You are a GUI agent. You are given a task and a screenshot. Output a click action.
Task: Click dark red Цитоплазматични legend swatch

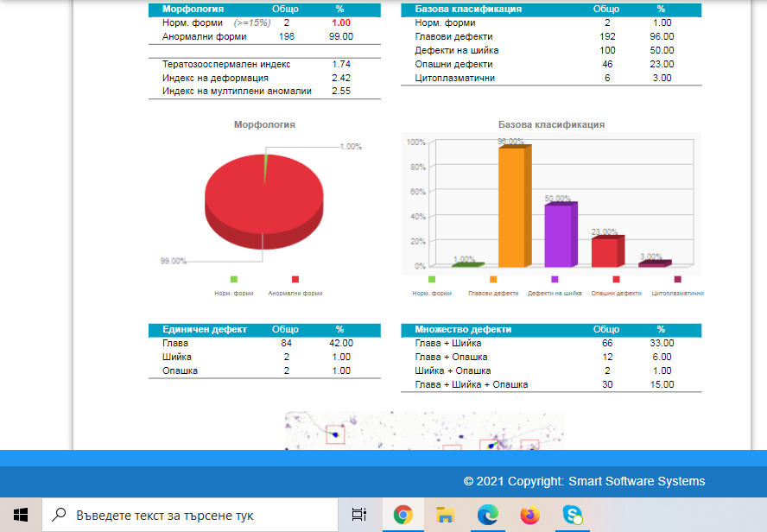(x=677, y=279)
